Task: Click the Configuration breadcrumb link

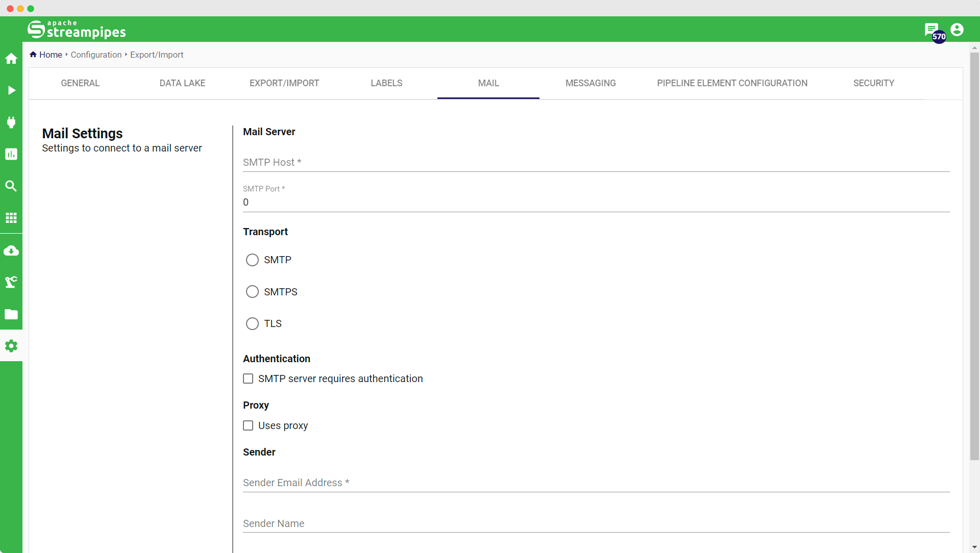Action: click(96, 55)
